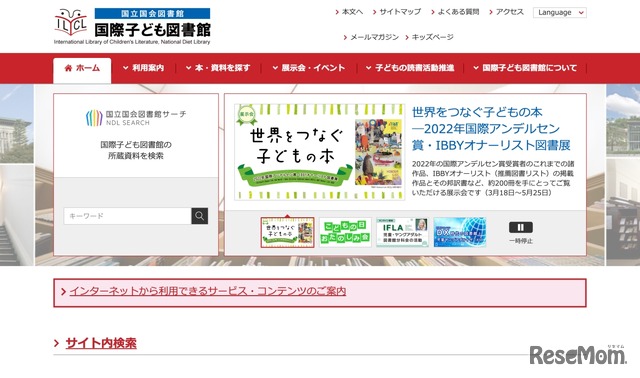Open インターネットから利用できるサービス link

208,291
